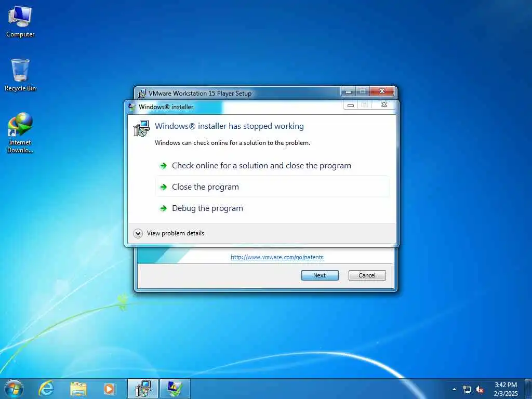Choose Debug the program option
Screen dimensions: 532x399
click(x=272, y=208)
